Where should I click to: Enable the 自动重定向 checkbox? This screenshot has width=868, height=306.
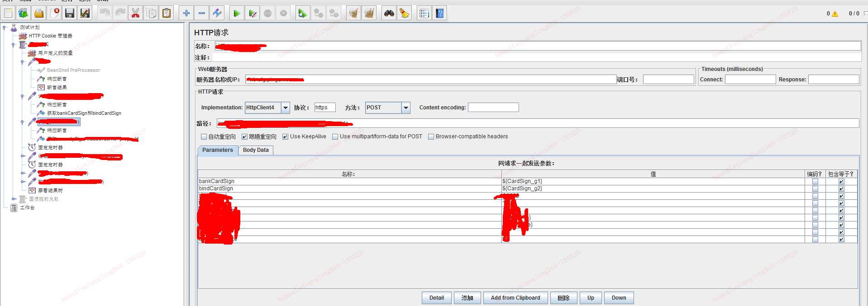tap(204, 137)
